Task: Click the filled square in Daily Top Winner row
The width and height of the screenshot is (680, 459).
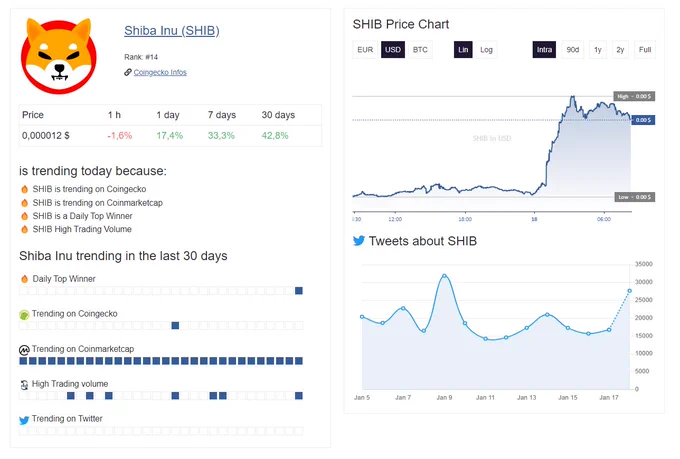Action: tap(299, 291)
